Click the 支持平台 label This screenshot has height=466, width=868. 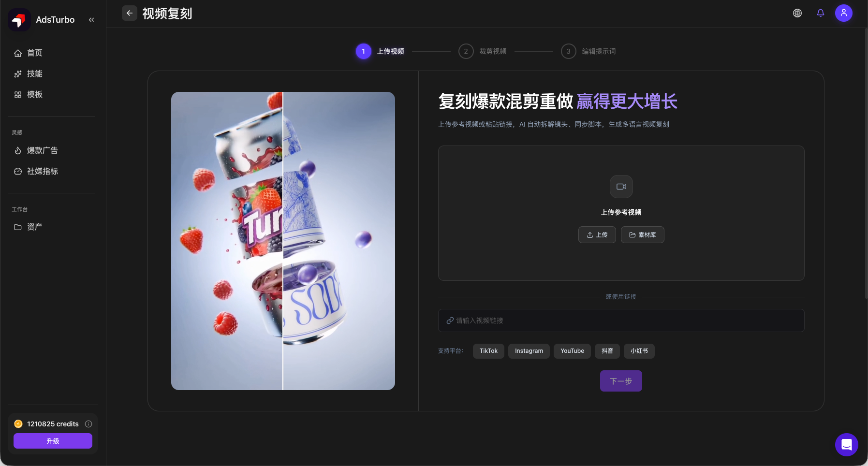[451, 351]
